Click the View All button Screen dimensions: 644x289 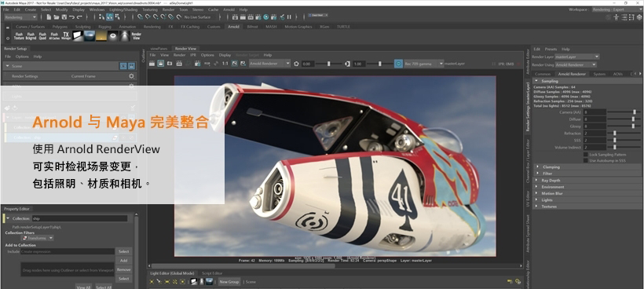(83, 287)
